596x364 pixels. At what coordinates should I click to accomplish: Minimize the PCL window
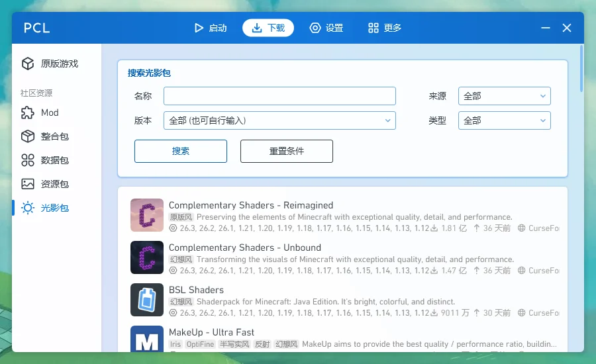tap(546, 28)
